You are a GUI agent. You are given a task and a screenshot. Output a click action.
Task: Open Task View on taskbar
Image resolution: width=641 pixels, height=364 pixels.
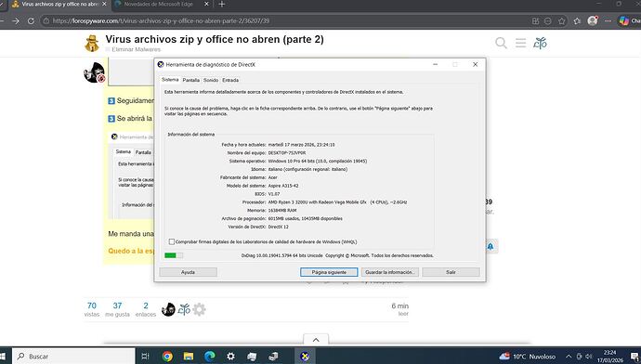[x=145, y=357]
